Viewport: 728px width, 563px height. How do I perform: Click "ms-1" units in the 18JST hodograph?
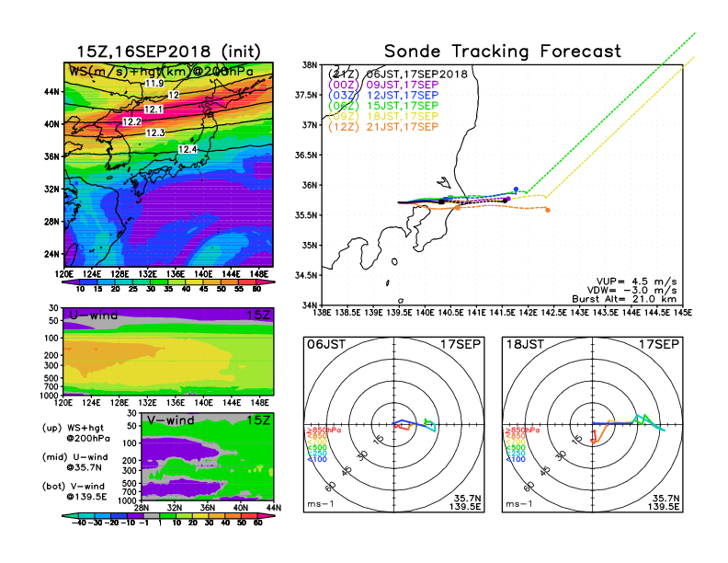coord(519,504)
